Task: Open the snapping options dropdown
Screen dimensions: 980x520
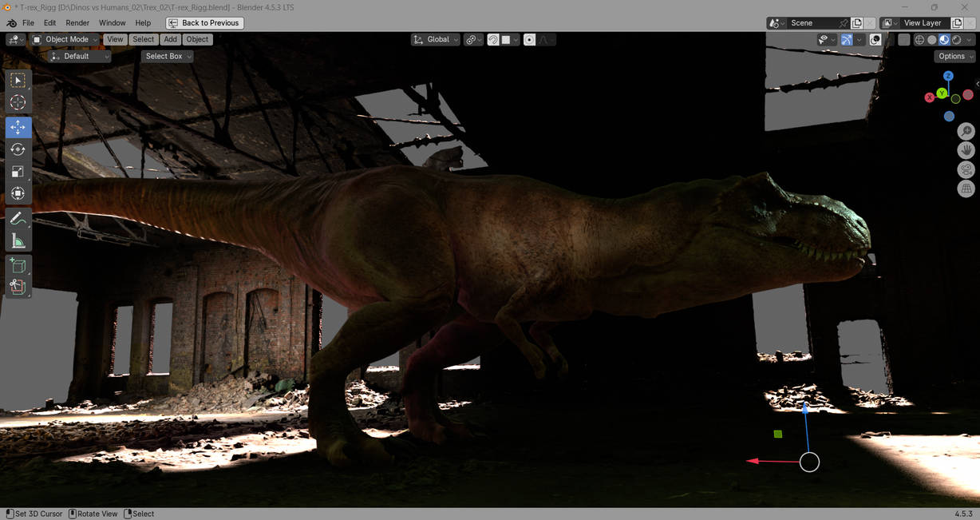Action: (511, 39)
